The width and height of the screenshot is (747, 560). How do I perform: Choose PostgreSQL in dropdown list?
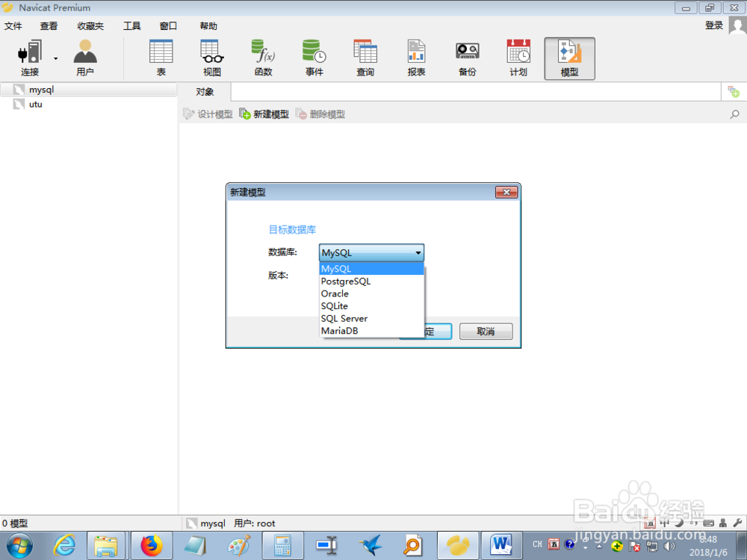click(371, 281)
